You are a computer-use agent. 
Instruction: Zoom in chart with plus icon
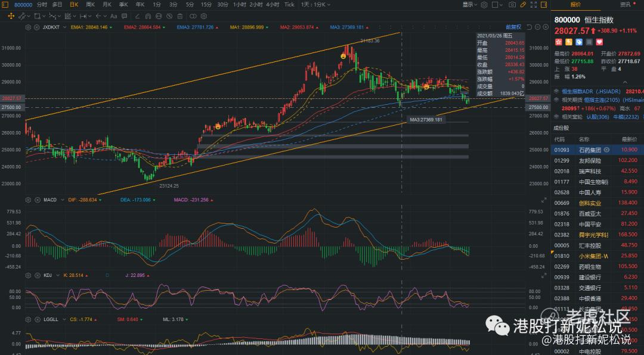pyautogui.click(x=546, y=27)
